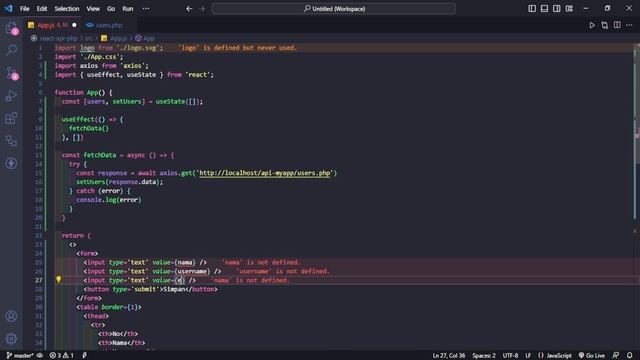The image size is (640, 360).
Task: Open the Accounts menu icon
Action: coord(11,316)
